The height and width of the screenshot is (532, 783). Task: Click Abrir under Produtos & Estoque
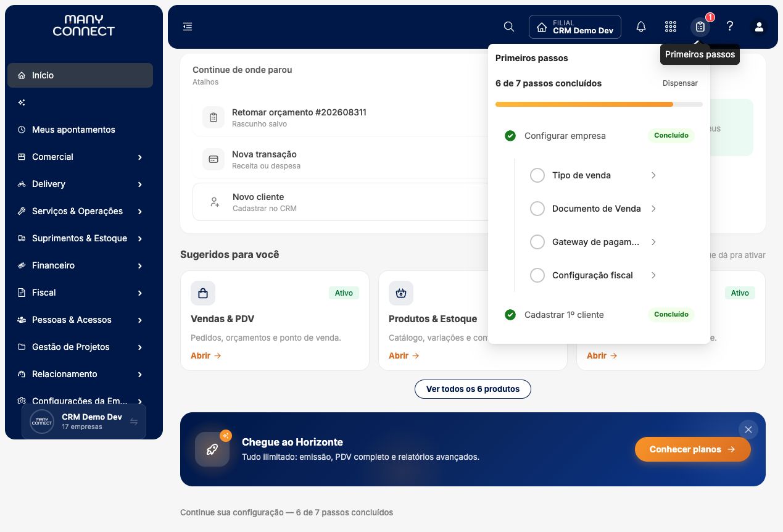(404, 355)
